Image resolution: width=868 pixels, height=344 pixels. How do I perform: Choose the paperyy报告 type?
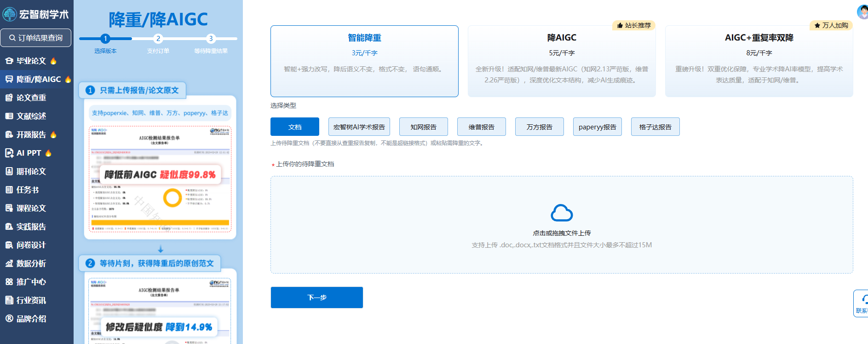point(598,127)
